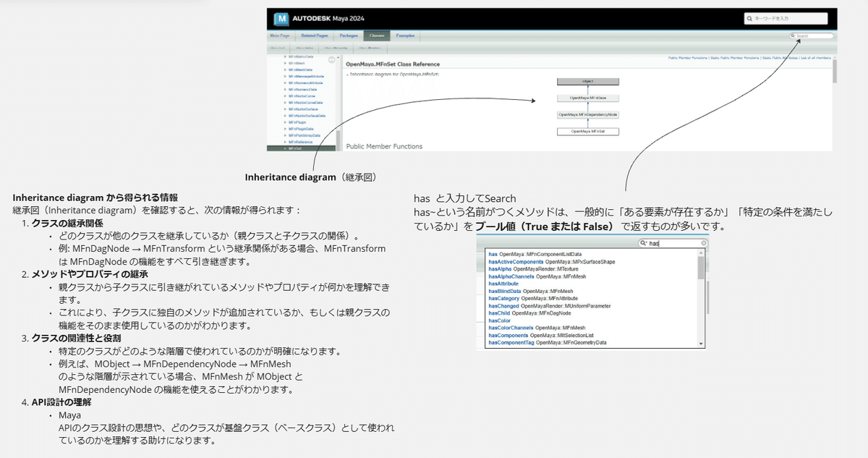Click the circular sync icon in the class sidebar

point(331,59)
